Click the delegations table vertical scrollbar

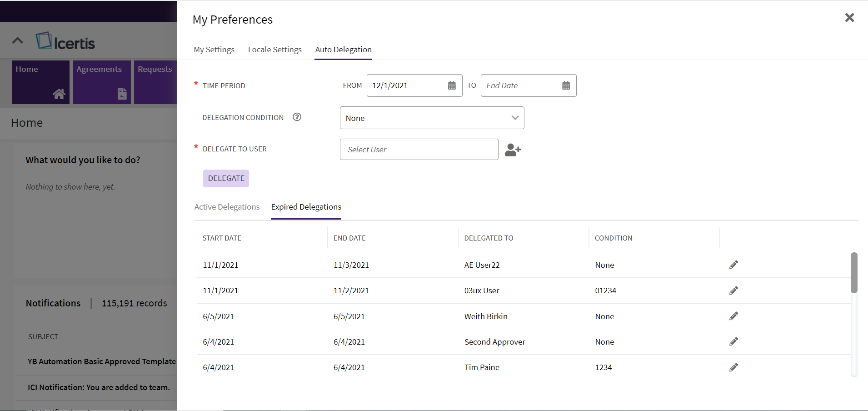tap(854, 273)
